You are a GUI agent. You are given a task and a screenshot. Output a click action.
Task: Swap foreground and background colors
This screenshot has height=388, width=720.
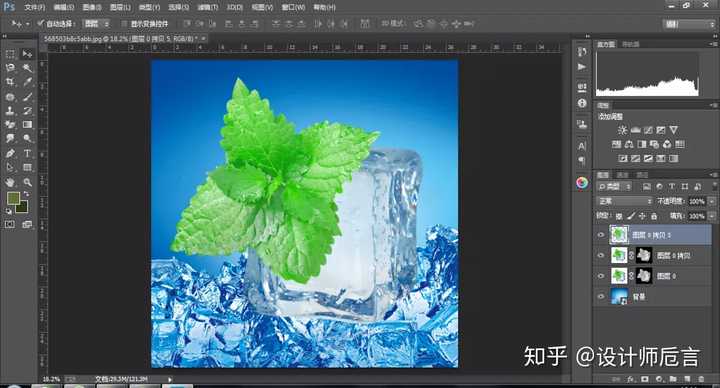27,194
